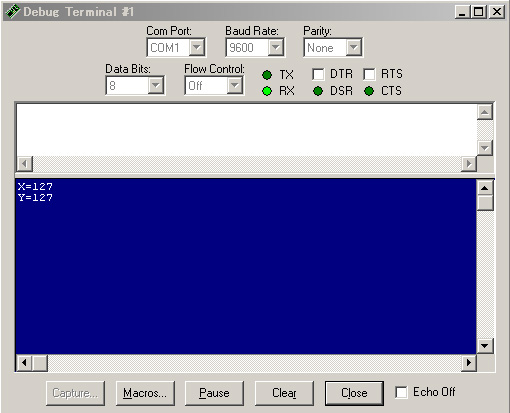The image size is (510, 413).
Task: Open the Com Port dropdown
Action: tap(197, 48)
